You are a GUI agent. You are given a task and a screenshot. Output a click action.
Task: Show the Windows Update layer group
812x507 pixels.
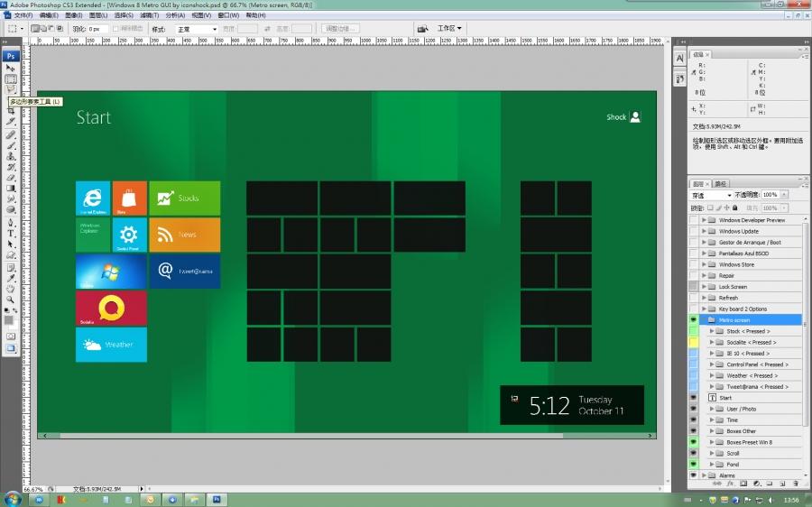click(693, 232)
